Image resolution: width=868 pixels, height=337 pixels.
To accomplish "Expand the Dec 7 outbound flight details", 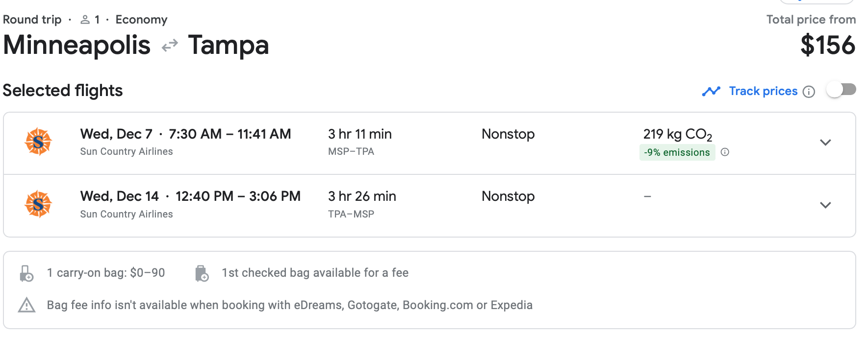I will tap(825, 143).
